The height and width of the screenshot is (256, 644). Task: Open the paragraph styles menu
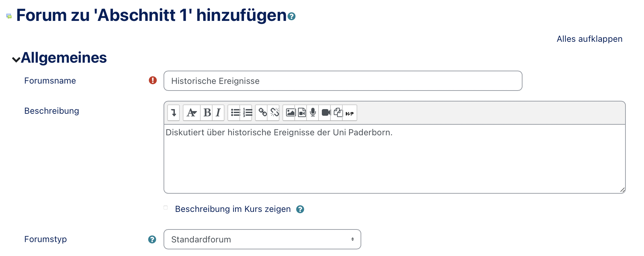191,113
